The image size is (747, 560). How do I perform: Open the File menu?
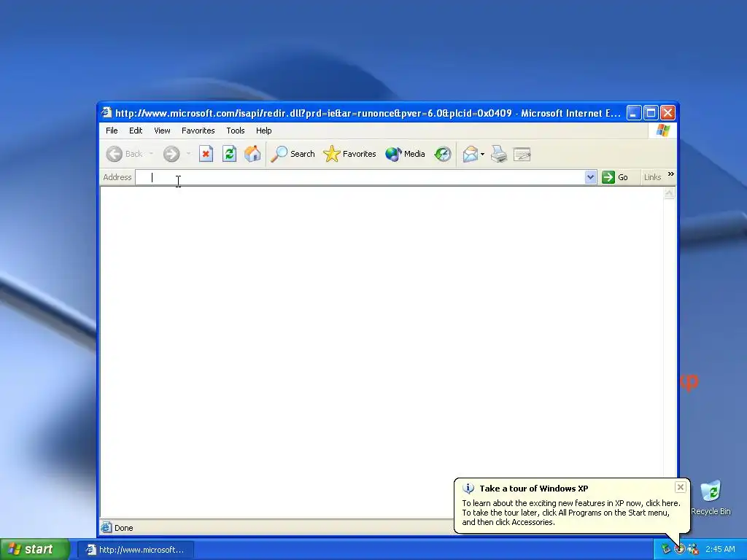[x=112, y=131]
